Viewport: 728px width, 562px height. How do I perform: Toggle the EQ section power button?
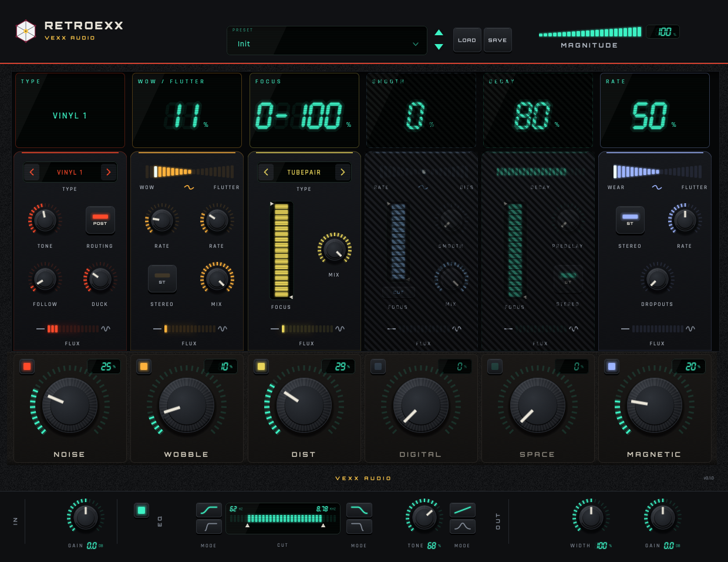click(x=141, y=510)
